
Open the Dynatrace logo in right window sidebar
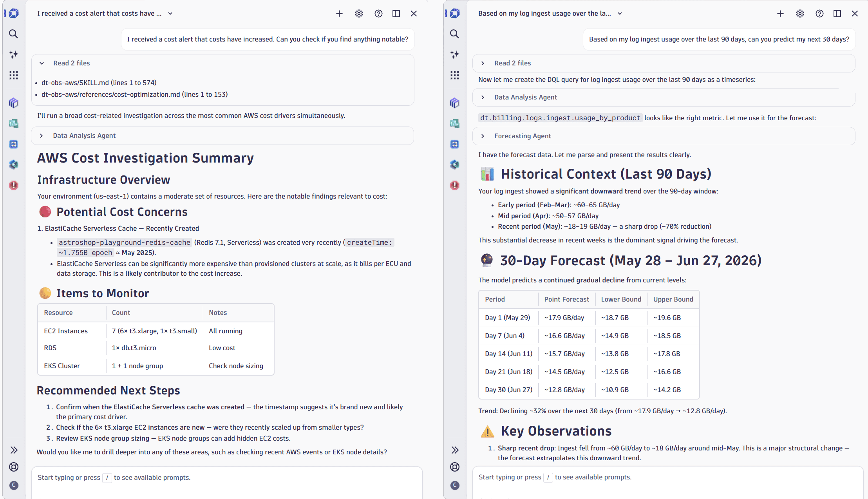click(454, 13)
